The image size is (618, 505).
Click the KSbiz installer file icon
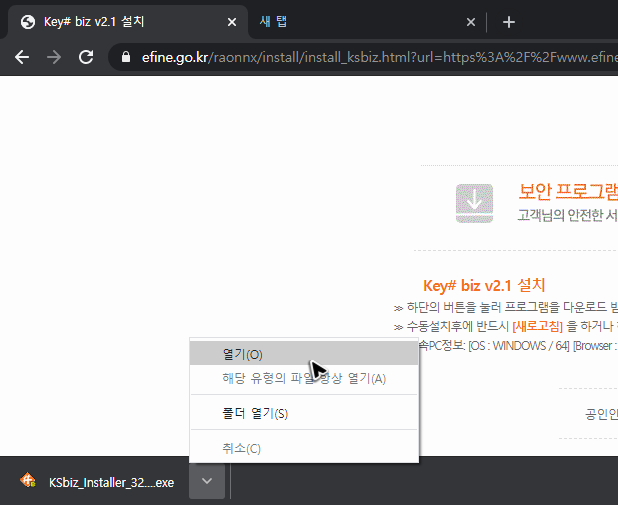pos(28,480)
